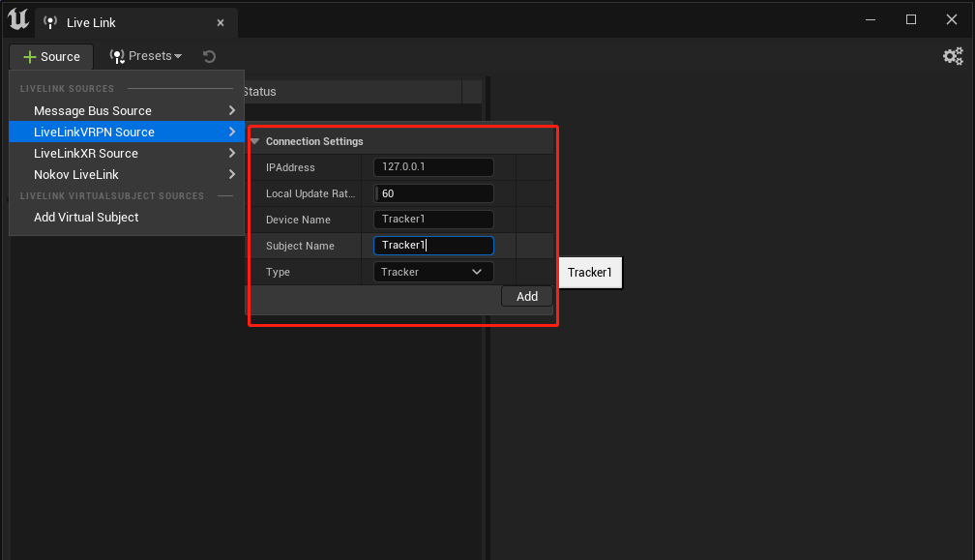Viewport: 975px width, 560px height.
Task: Click the undo revert arrow icon
Action: pyautogui.click(x=210, y=56)
